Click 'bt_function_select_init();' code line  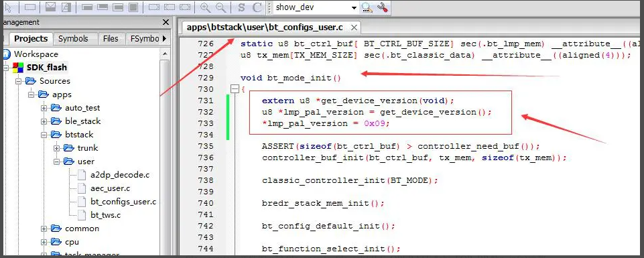[x=331, y=249]
